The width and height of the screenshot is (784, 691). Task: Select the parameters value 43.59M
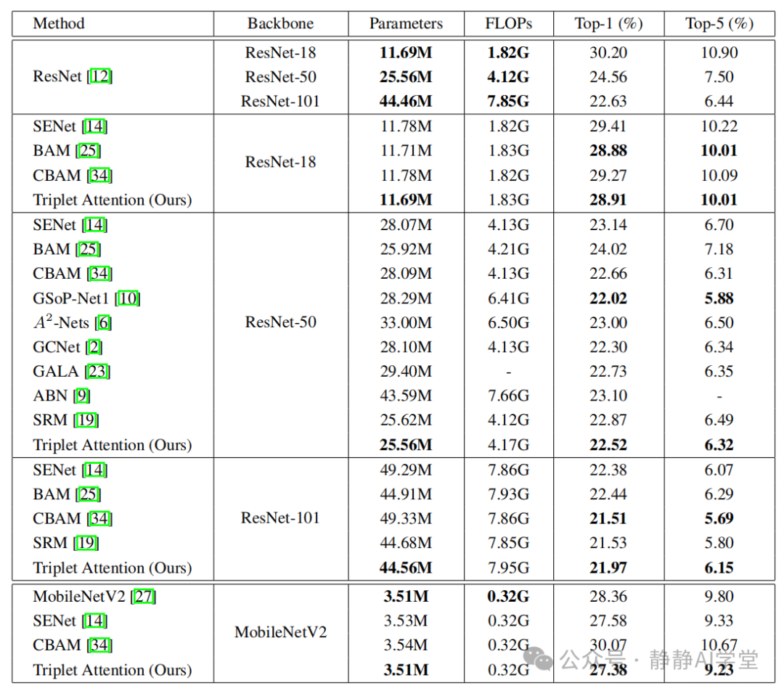406,396
